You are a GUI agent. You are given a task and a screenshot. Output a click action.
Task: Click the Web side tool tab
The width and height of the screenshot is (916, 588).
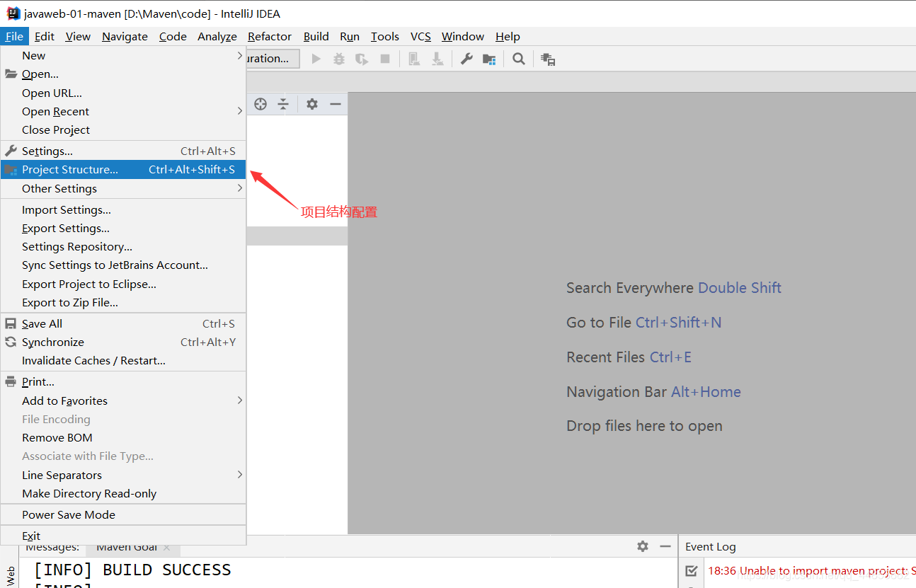click(x=10, y=575)
